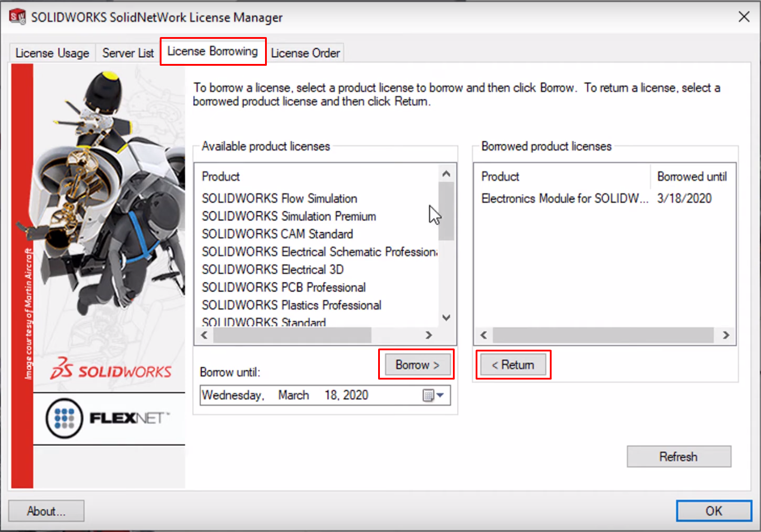761x532 pixels.
Task: Open the Server List tab
Action: click(128, 53)
